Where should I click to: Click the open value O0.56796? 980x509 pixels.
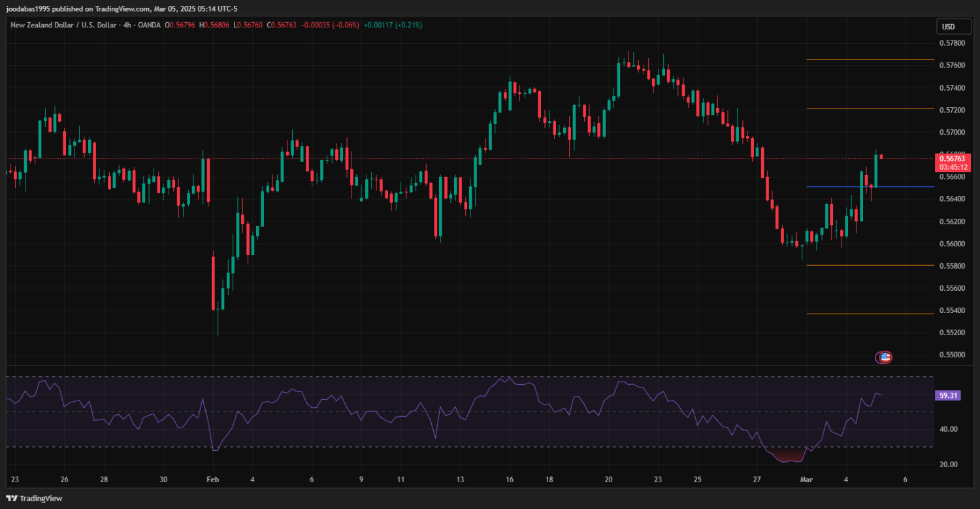(x=178, y=25)
